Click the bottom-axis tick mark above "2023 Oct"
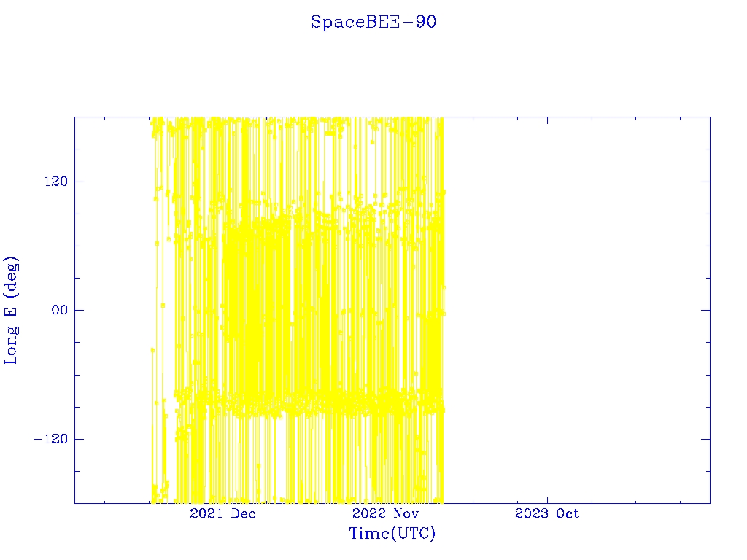The width and height of the screenshot is (747, 560). coord(547,499)
